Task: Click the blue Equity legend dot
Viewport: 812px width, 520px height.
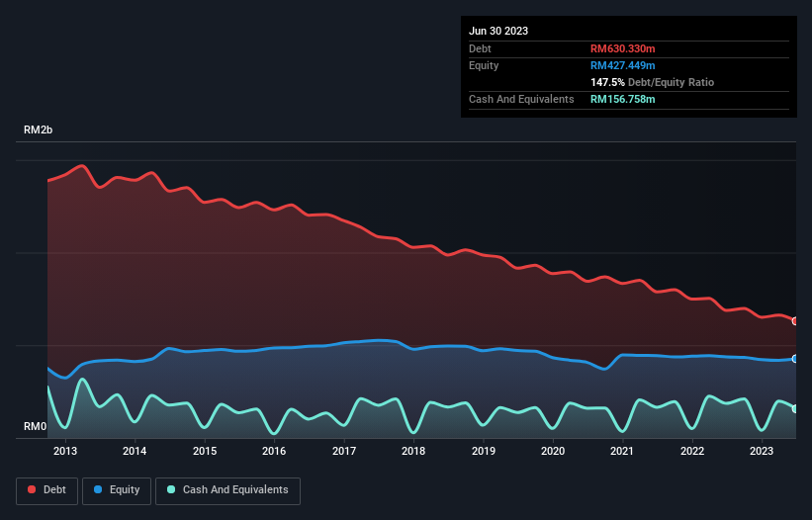Action: 98,489
